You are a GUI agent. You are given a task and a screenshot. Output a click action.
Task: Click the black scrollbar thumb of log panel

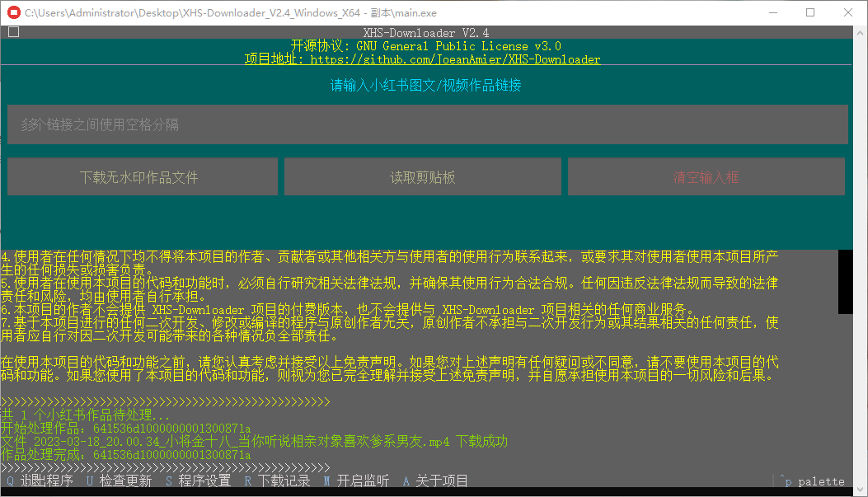tap(845, 282)
